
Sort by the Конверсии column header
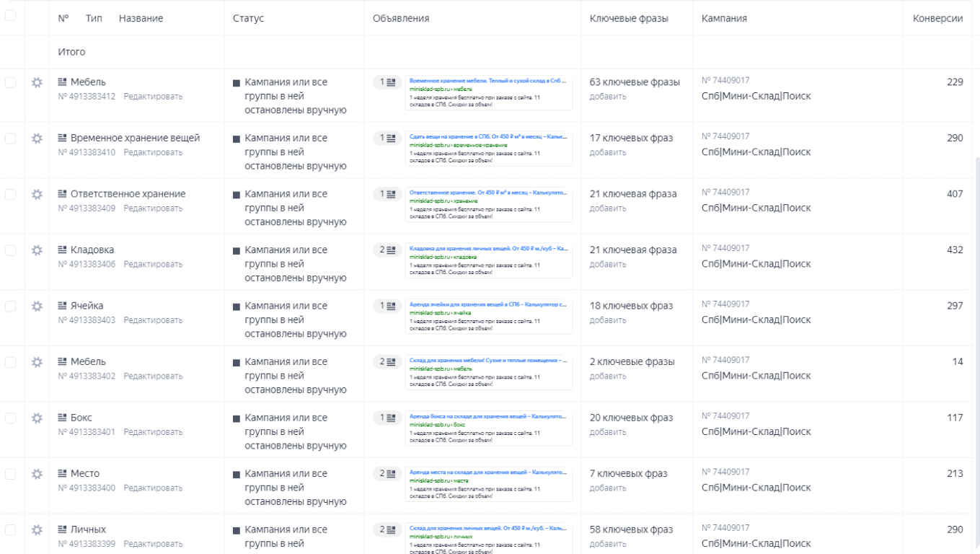pyautogui.click(x=937, y=18)
